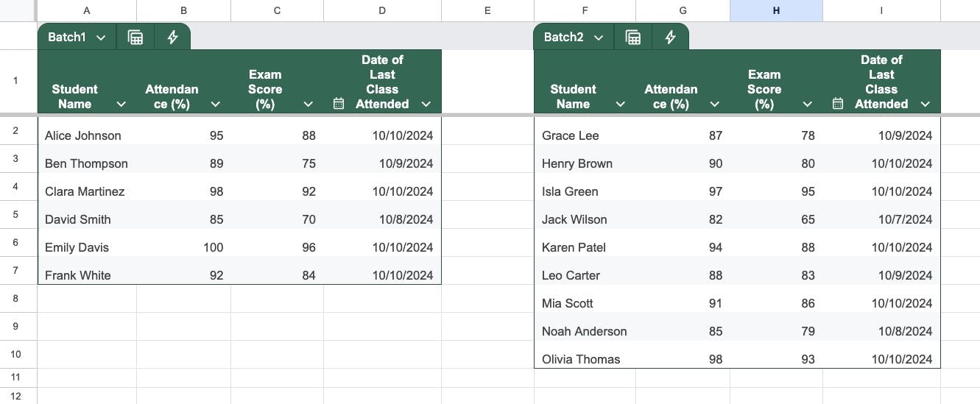Open Batch2 Date of Last Class dropdown arrow
Screen dimensions: 980x404
point(926,104)
